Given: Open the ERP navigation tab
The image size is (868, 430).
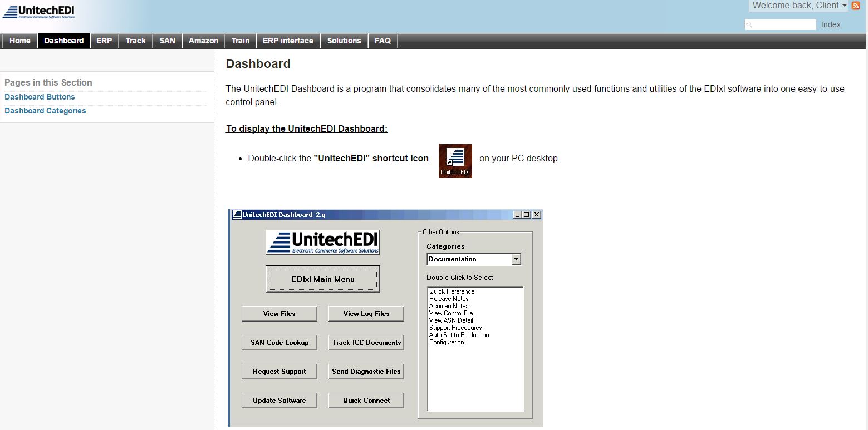Looking at the screenshot, I should [104, 41].
